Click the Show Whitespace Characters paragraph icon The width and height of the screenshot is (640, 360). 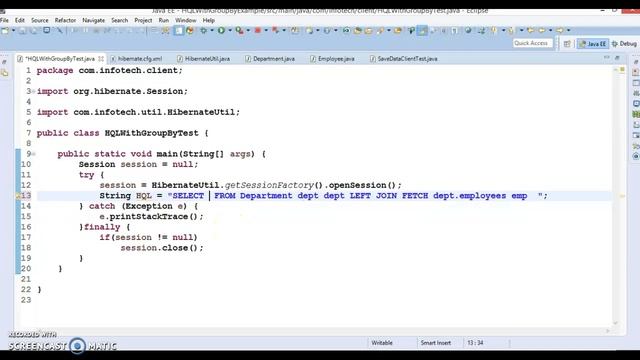coord(454,30)
